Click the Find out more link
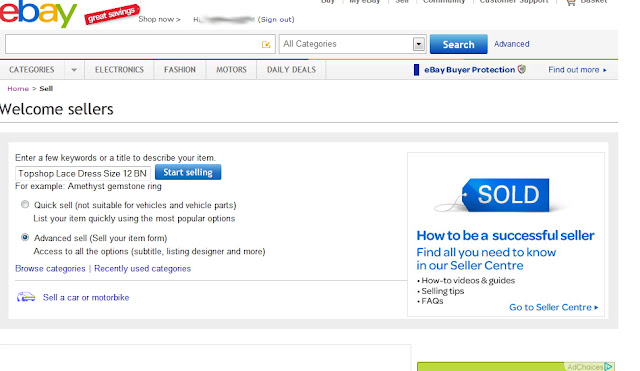Image resolution: width=640 pixels, height=371 pixels. (x=577, y=70)
